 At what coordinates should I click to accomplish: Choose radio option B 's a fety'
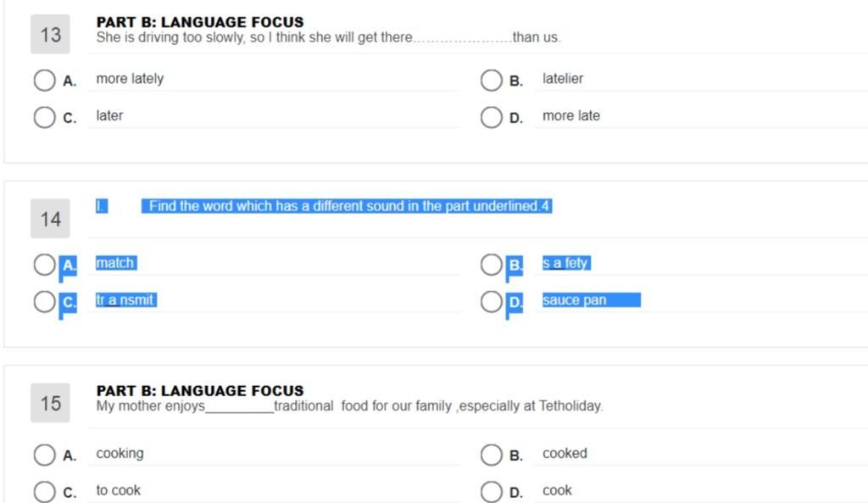(491, 265)
